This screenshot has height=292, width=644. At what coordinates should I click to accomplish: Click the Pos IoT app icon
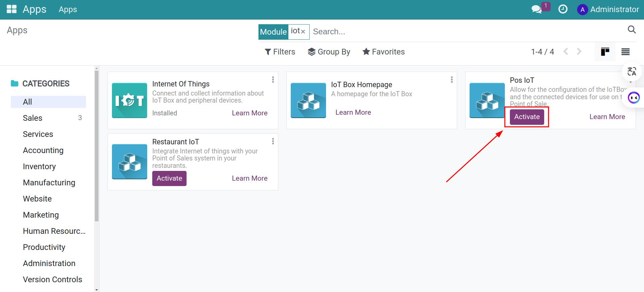tap(487, 100)
